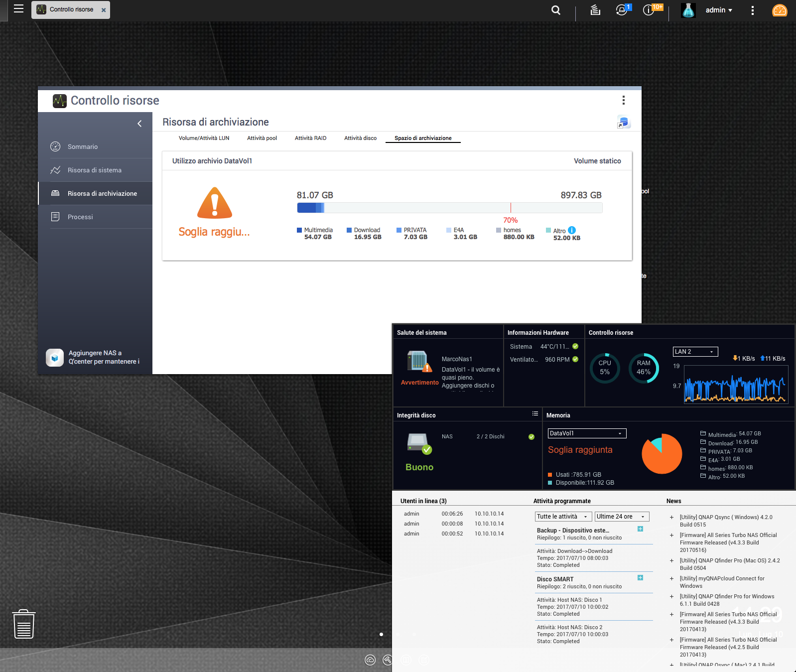796x672 pixels.
Task: Select Risorsa di sistema in sidebar
Action: tap(95, 170)
